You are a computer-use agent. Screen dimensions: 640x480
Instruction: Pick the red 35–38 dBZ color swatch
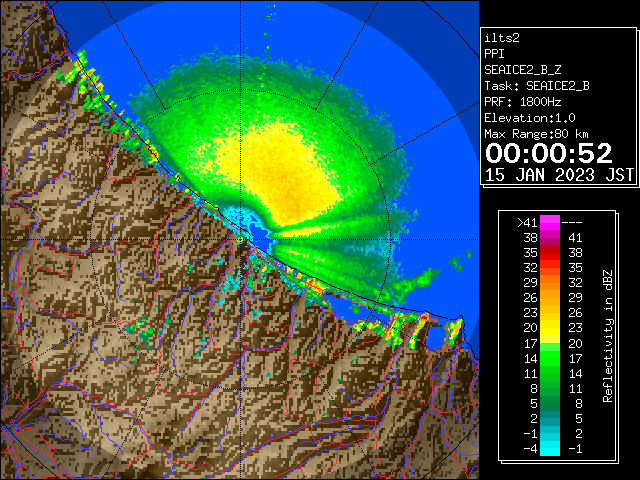click(x=550, y=253)
